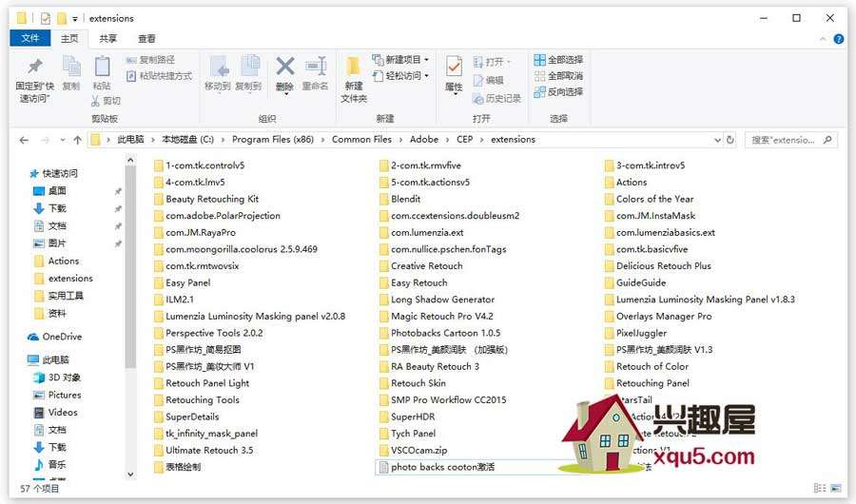The image size is (856, 504).
Task: Go back with the left arrow
Action: click(x=24, y=140)
